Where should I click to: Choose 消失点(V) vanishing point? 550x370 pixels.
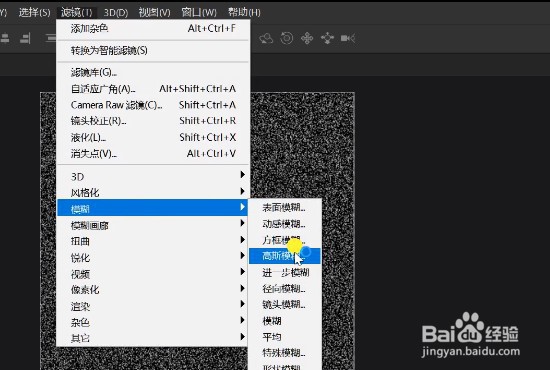point(153,153)
